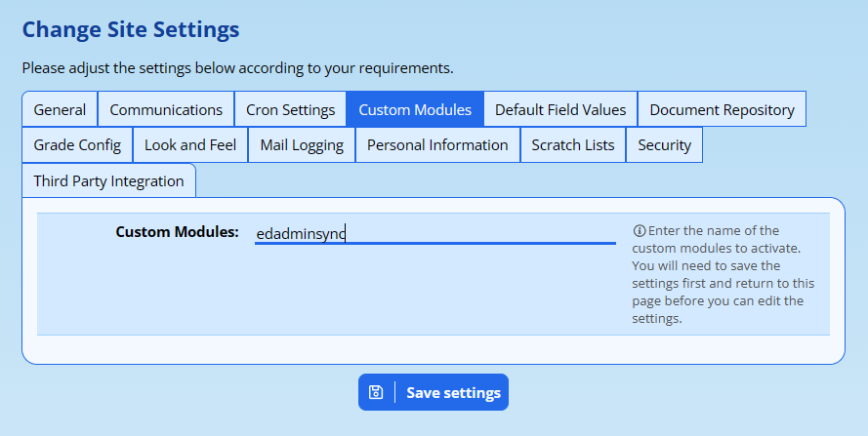Open the Document Repository tab

(722, 109)
